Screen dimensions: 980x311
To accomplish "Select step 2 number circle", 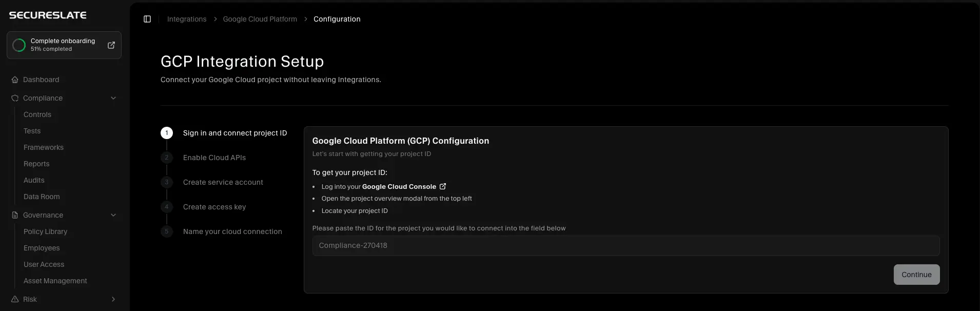I will coord(167,158).
